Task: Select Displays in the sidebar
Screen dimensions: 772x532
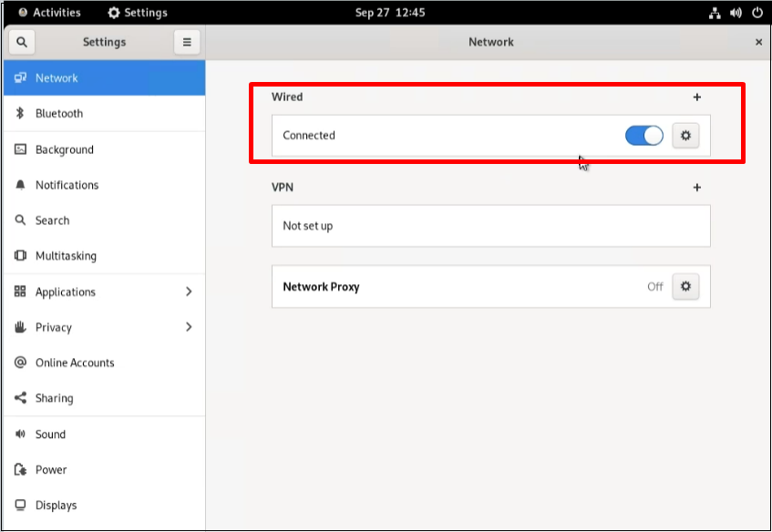Action: pyautogui.click(x=56, y=506)
